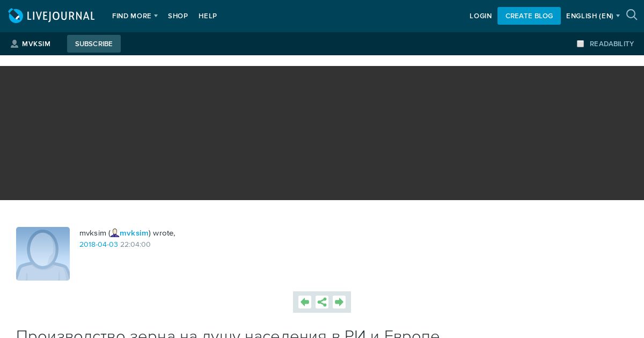Toggle the Readability checkbox
The image size is (644, 338).
tap(580, 44)
